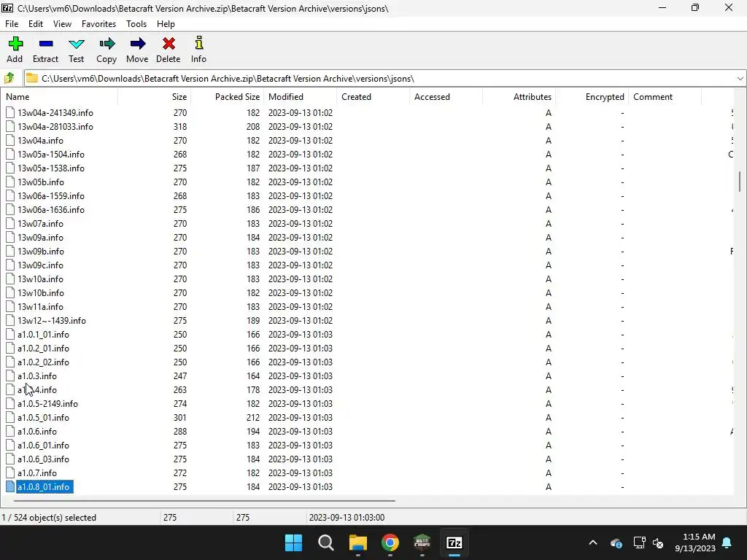This screenshot has height=560, width=747.
Task: Click packed size 212 of a1.0.5_01.info
Action: 253,417
